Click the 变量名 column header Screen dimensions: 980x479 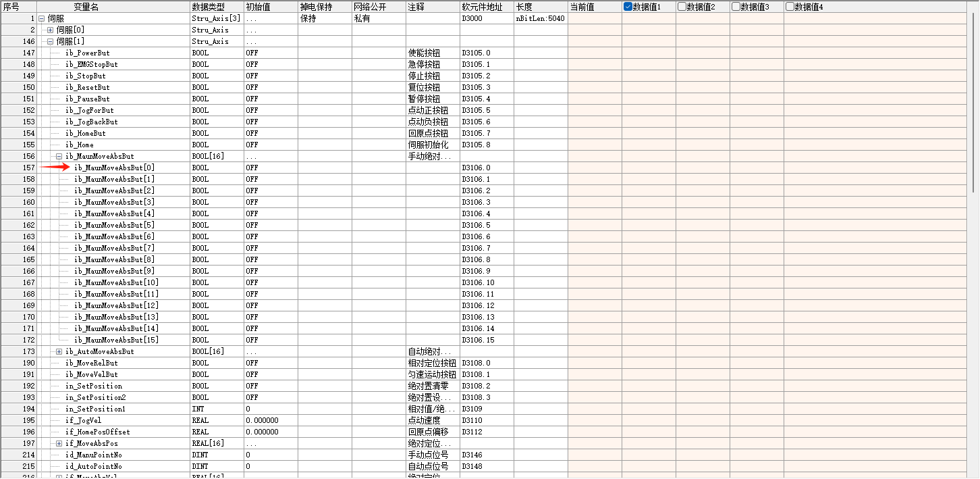[x=86, y=7]
